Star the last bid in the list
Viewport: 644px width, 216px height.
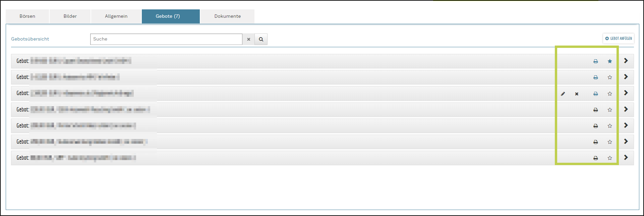coord(610,158)
